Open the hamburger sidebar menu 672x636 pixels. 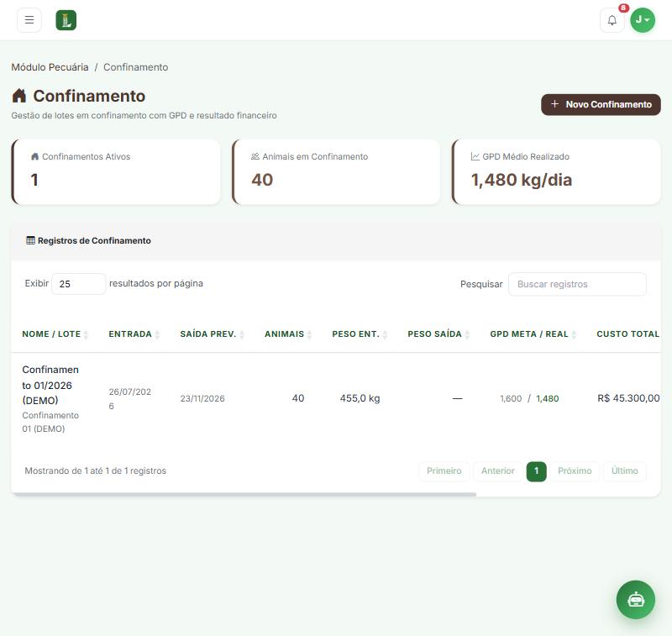29,19
